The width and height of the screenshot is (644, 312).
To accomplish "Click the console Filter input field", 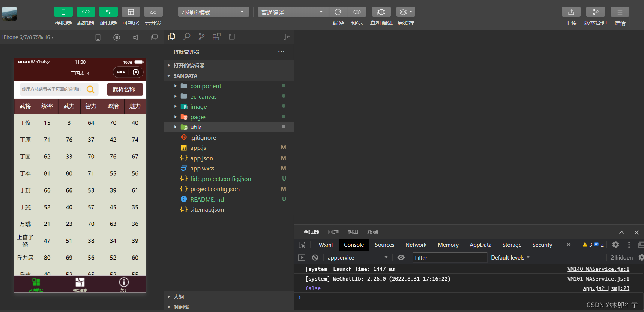I will [450, 257].
